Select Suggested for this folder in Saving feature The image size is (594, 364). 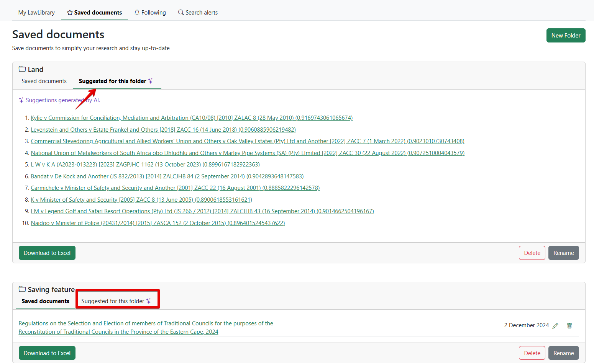point(116,301)
